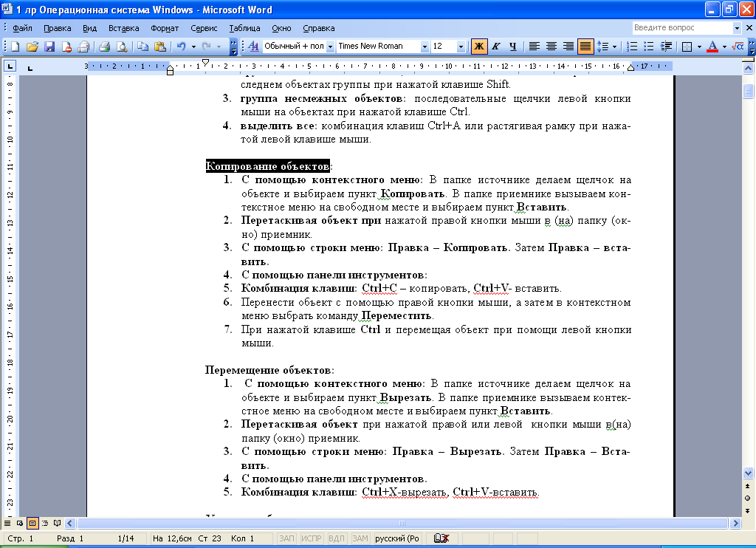
Task: Set line spacing with its icon
Action: 602,47
